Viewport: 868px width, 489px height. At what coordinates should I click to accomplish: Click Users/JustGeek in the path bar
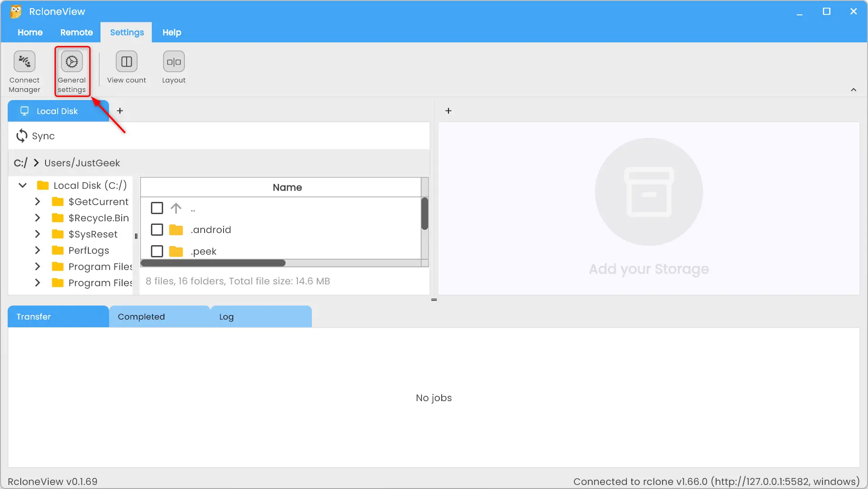(82, 163)
